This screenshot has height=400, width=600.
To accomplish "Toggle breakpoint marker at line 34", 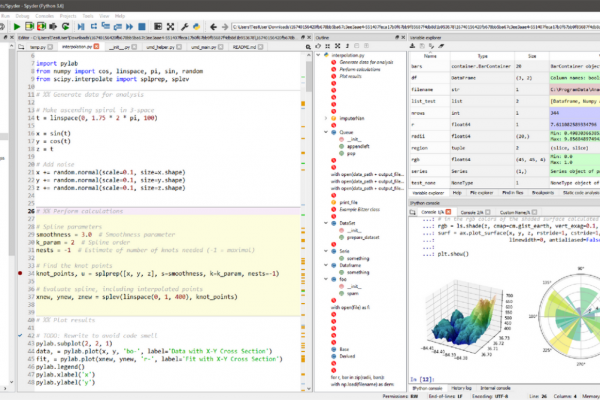I will coord(20,273).
